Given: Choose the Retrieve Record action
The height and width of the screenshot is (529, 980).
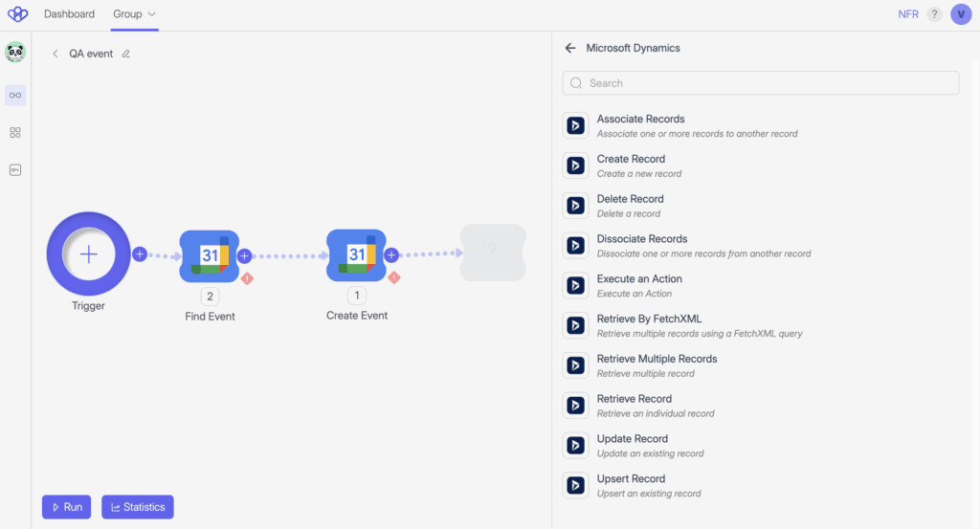Looking at the screenshot, I should pos(761,406).
